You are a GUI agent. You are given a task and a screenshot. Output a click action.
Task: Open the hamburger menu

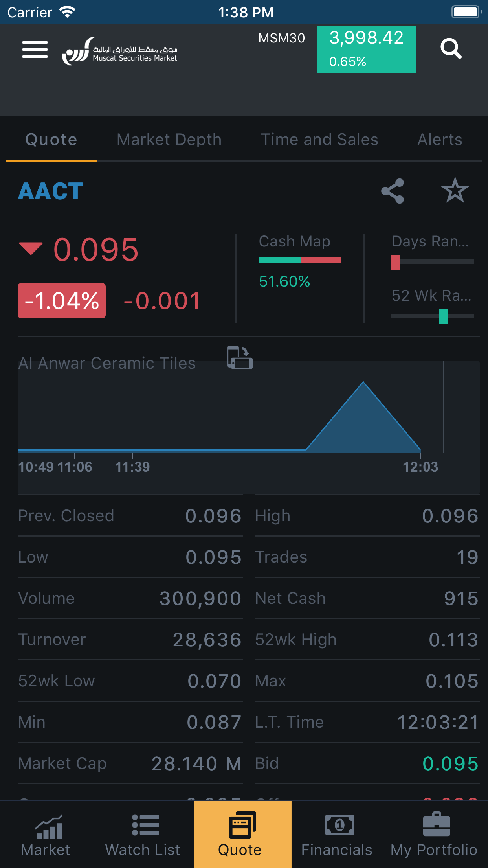(x=35, y=50)
